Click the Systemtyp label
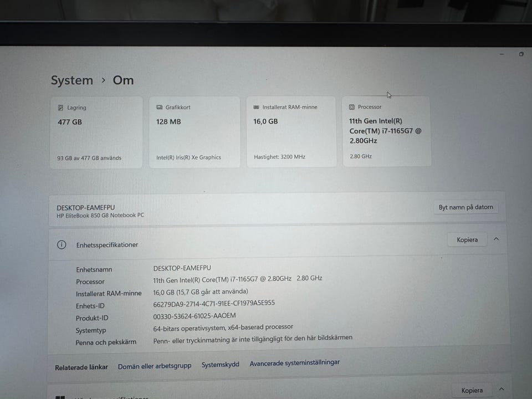The height and width of the screenshot is (399, 532). pyautogui.click(x=91, y=330)
